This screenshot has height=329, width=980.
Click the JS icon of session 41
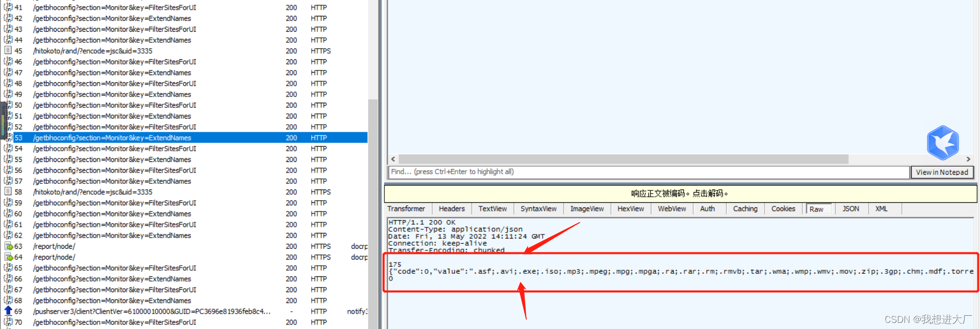click(x=8, y=7)
